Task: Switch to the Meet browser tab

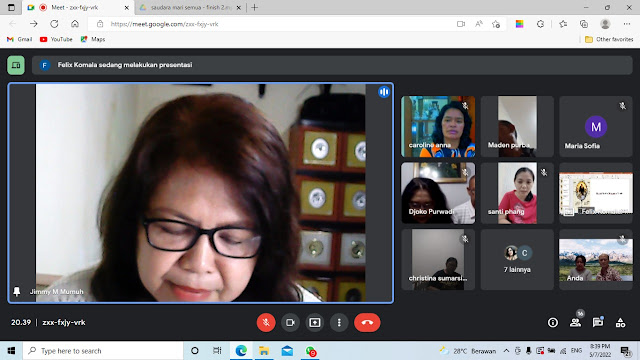Action: [x=78, y=7]
